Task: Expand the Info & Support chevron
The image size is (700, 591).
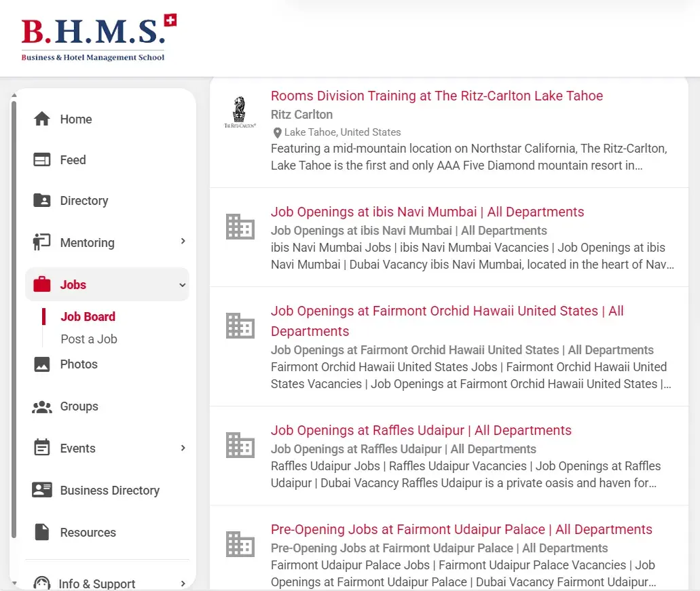Action: click(x=183, y=584)
